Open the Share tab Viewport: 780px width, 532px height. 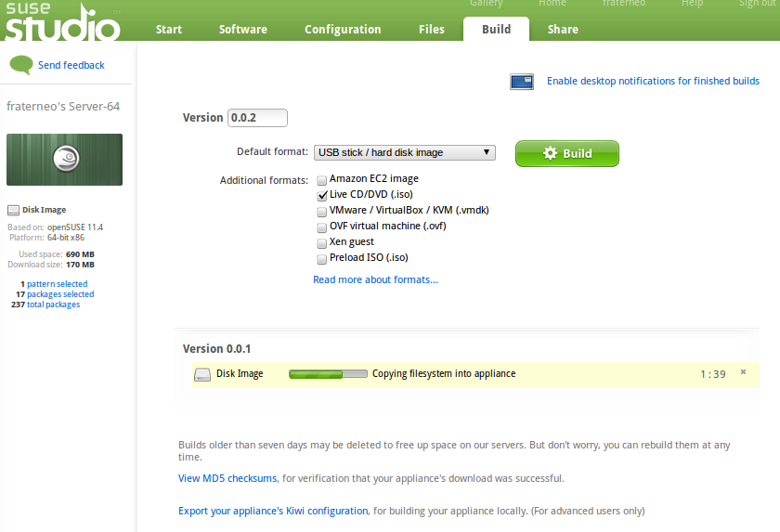(563, 30)
